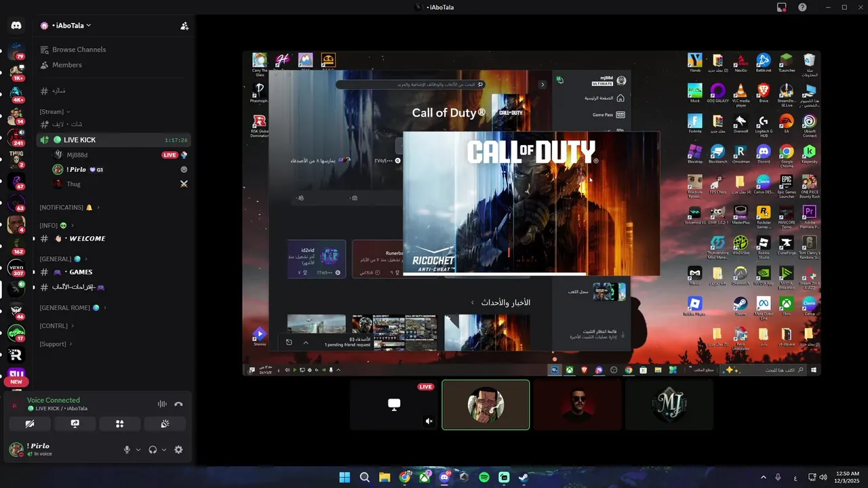Open the VEXO server with 307 badge

tap(16, 268)
